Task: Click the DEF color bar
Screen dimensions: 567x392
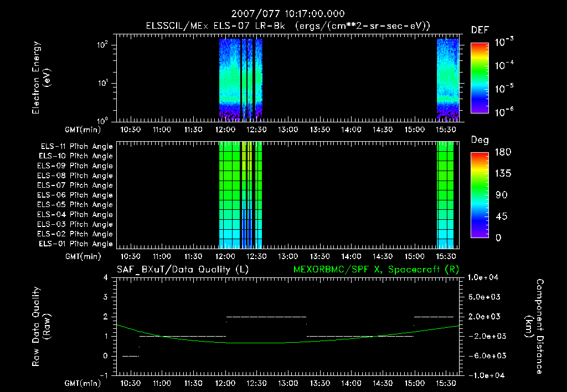Action: point(480,78)
